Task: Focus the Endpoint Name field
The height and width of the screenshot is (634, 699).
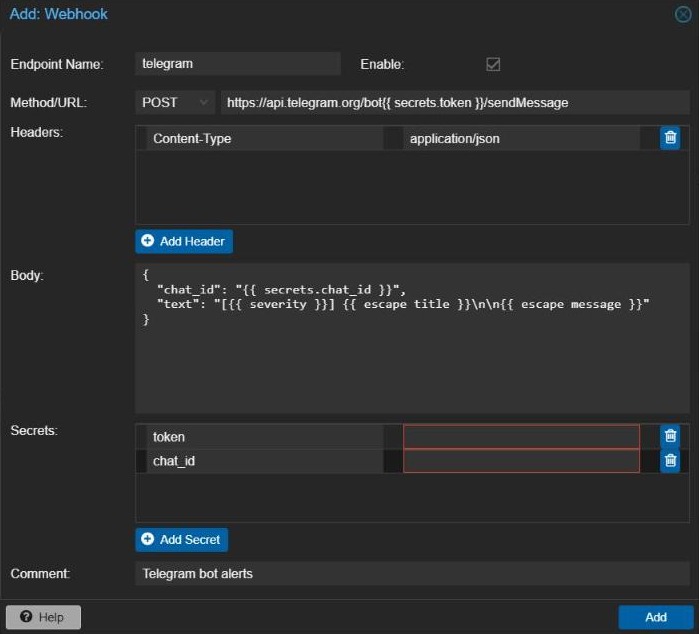Action: [x=238, y=64]
